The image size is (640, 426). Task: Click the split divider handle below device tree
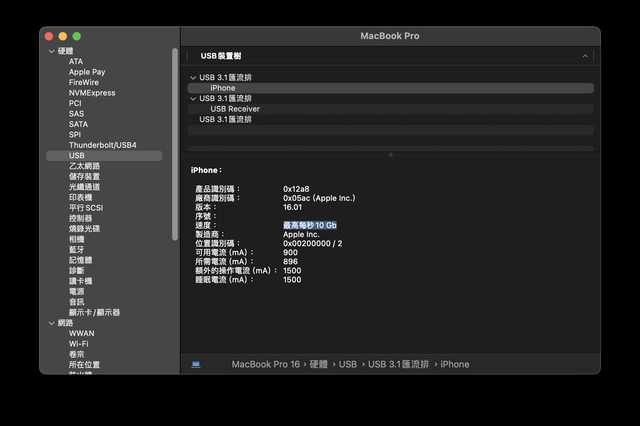tap(390, 155)
